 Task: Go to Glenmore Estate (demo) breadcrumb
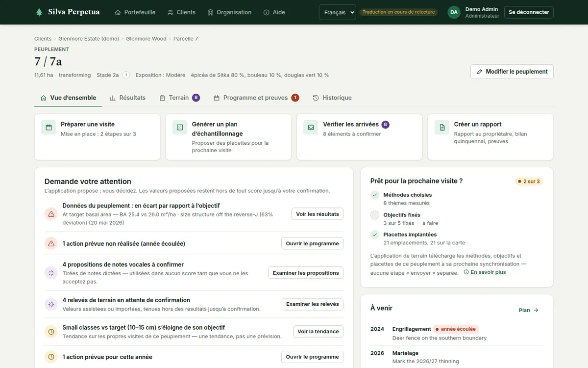coord(89,39)
